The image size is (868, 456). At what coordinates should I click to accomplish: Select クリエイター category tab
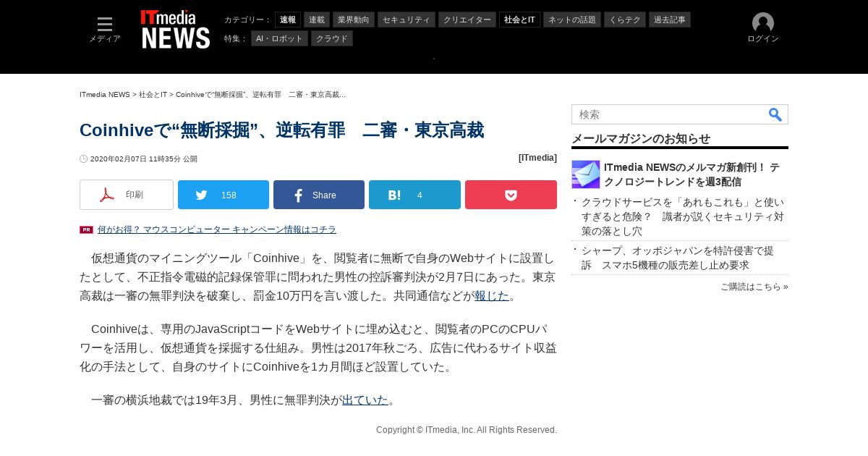(467, 20)
